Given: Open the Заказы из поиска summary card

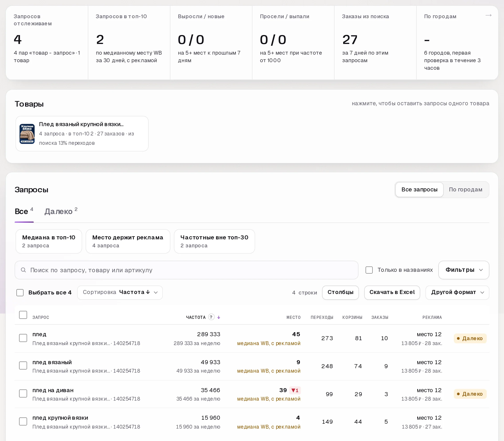Looking at the screenshot, I should tap(375, 43).
